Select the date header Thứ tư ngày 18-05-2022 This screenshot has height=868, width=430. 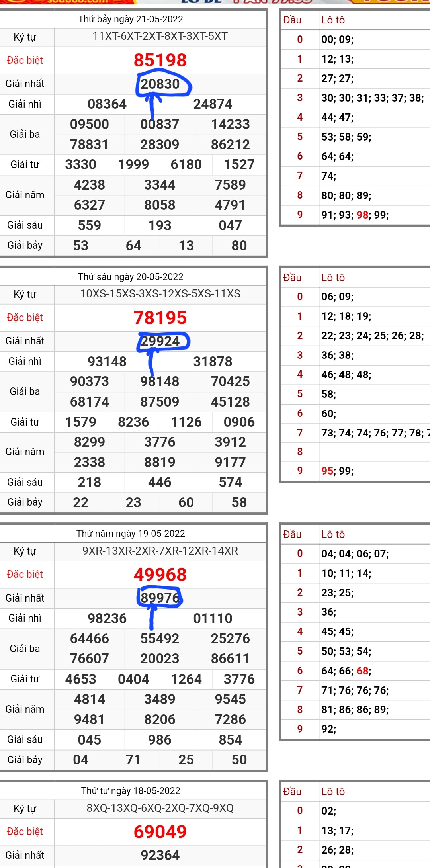131,791
